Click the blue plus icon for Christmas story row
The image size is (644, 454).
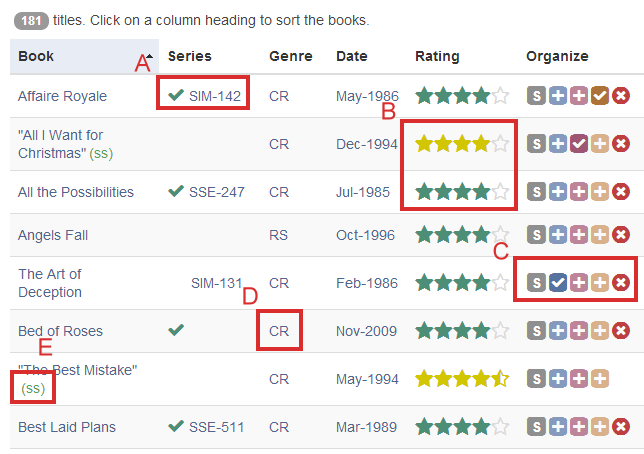558,144
